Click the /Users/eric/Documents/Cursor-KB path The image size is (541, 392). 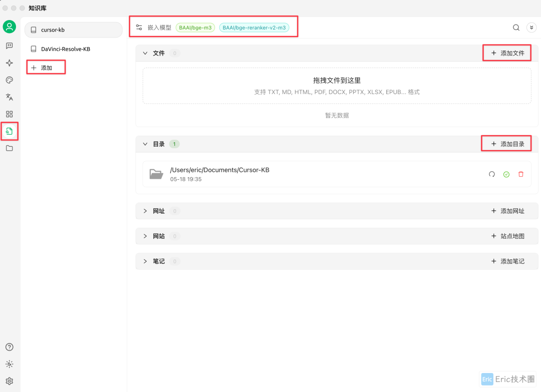219,170
